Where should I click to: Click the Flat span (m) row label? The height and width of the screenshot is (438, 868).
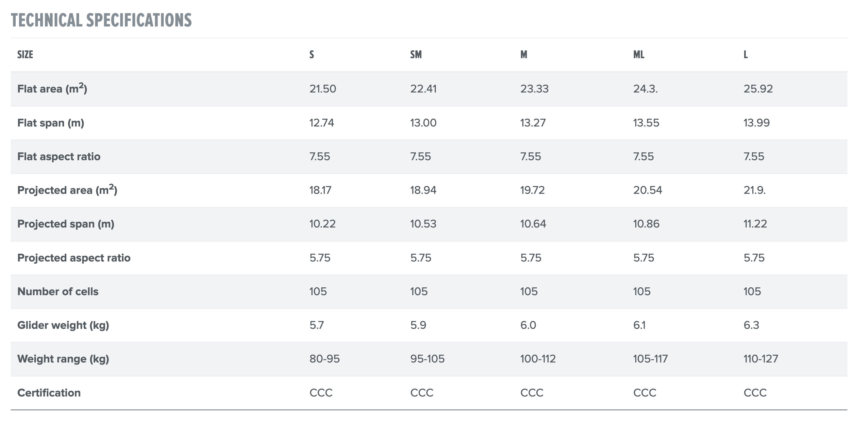51,123
